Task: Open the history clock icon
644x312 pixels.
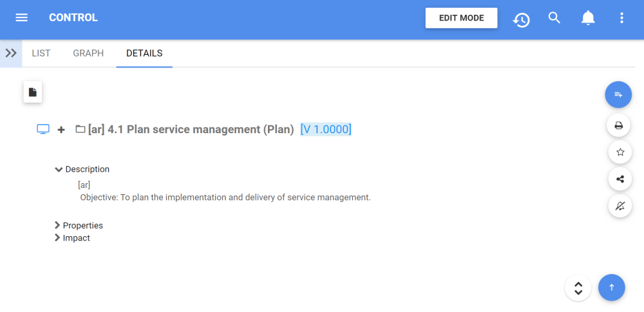Action: (521, 19)
